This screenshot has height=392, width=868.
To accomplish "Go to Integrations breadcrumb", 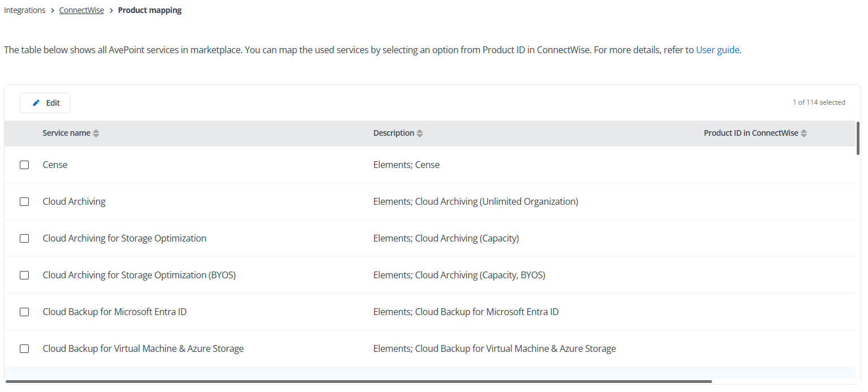I will 25,11.
